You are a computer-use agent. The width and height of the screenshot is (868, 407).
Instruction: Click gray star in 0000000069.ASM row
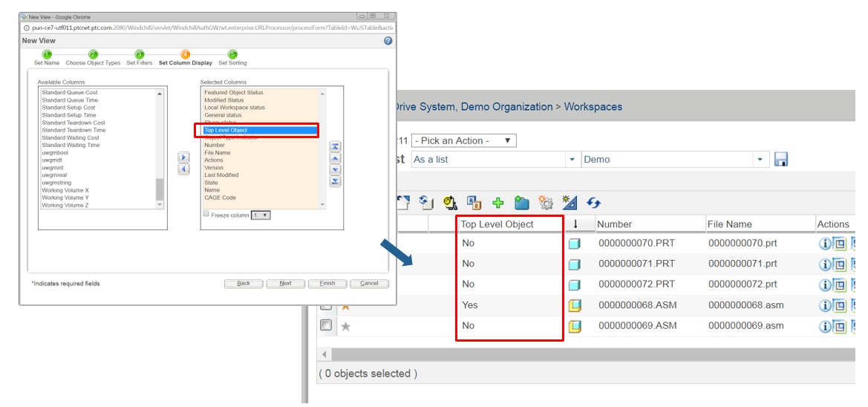(345, 326)
